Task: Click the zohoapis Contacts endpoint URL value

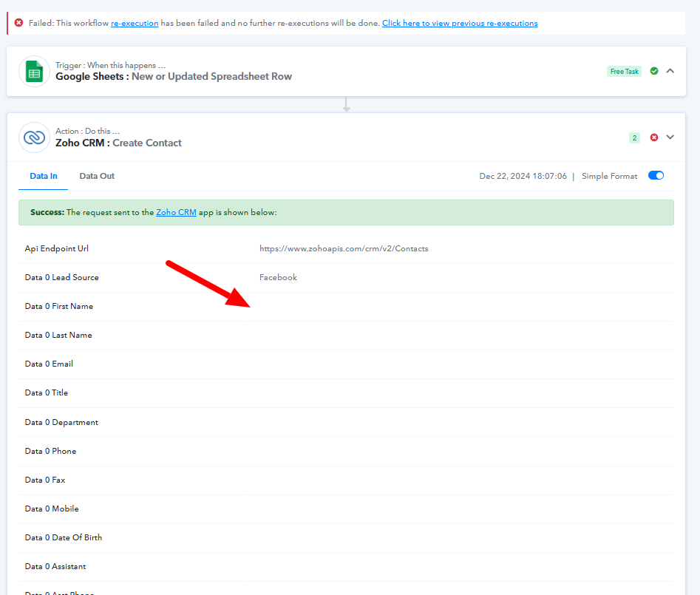Action: (x=344, y=248)
